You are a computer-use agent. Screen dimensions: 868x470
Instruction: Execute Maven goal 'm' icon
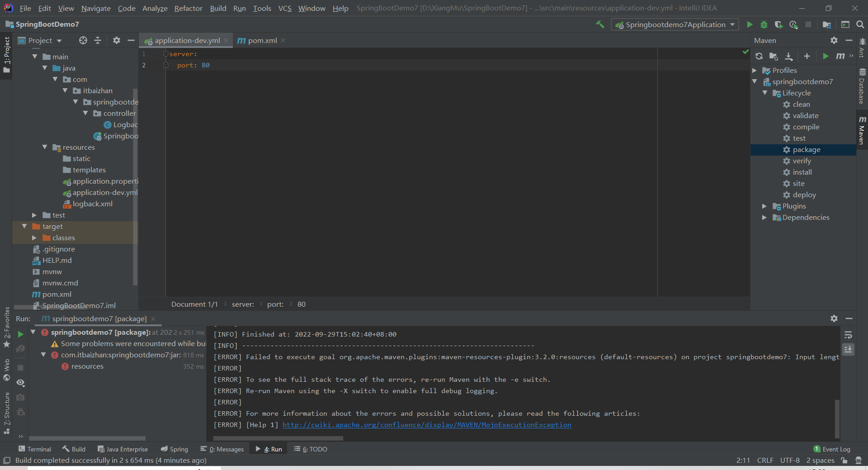point(840,56)
